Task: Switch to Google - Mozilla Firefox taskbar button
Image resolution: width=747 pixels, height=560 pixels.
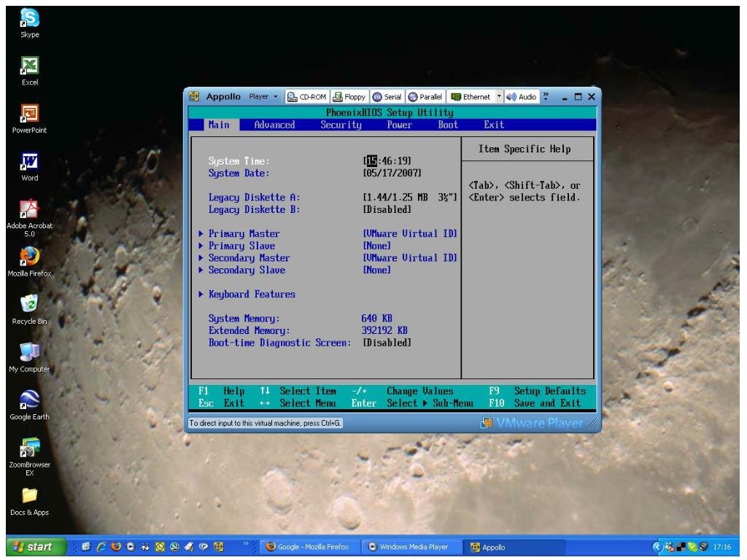Action: click(310, 547)
